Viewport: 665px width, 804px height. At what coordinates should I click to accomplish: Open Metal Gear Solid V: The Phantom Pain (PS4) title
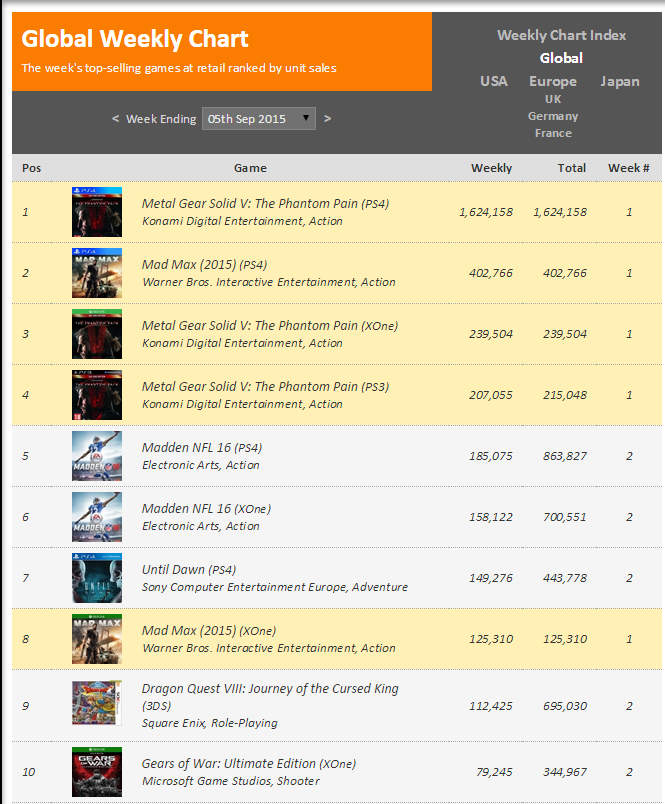[266, 204]
